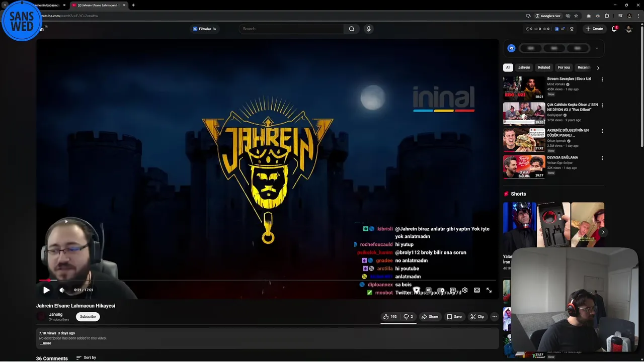Viewport: 644px width, 362px height.
Task: Click the vidIQ icon in the player controls
Action: pos(429,290)
